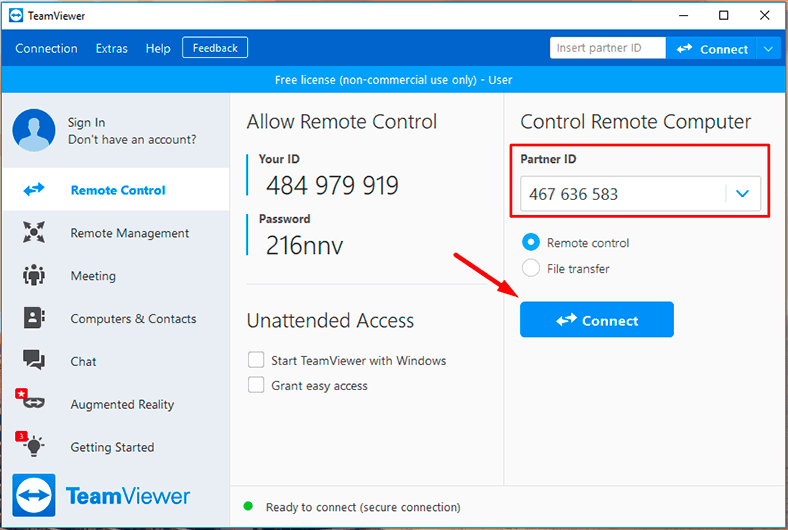Screen dimensions: 788x530
Task: Minimize the TeamViewer window
Action: [x=683, y=16]
